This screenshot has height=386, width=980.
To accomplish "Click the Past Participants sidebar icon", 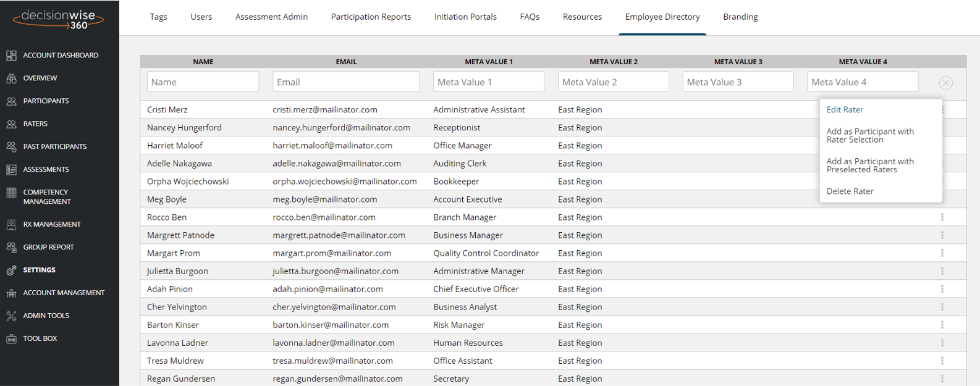I will (x=11, y=147).
